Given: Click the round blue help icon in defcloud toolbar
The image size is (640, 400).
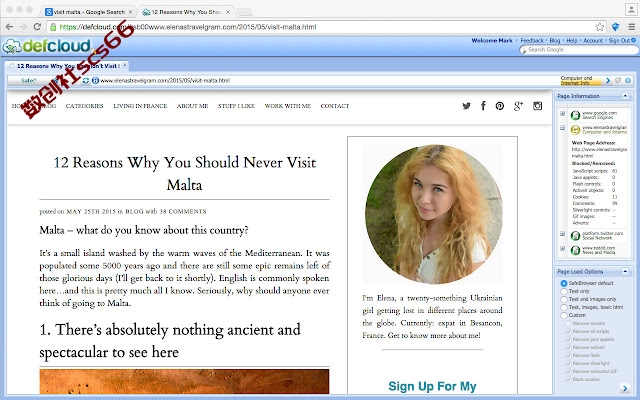Looking at the screenshot, I should [628, 80].
